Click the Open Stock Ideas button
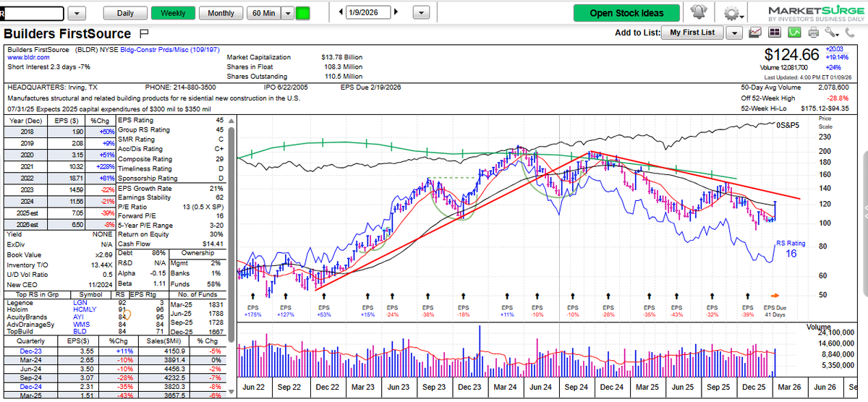 [626, 13]
